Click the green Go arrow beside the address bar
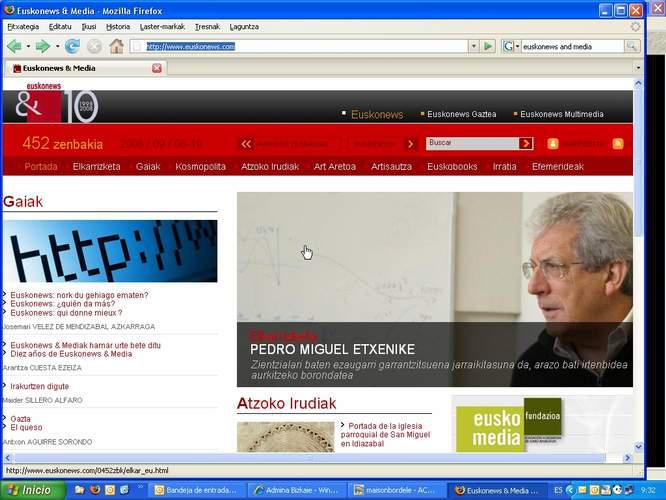This screenshot has height=500, width=666. pyautogui.click(x=488, y=46)
